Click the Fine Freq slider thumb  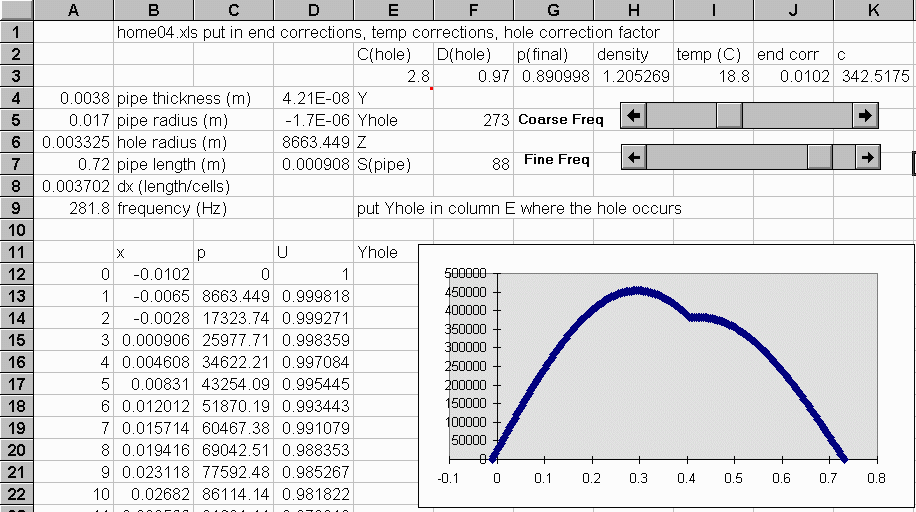[820, 157]
